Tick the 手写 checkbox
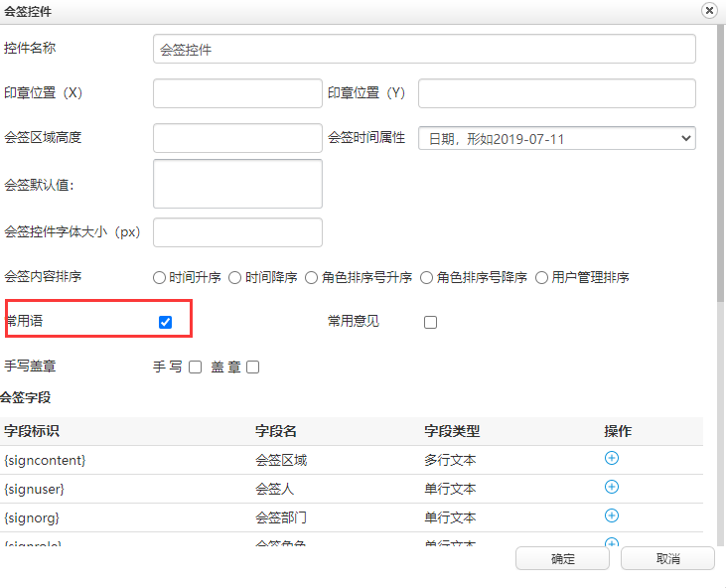The image size is (726, 588). point(195,367)
